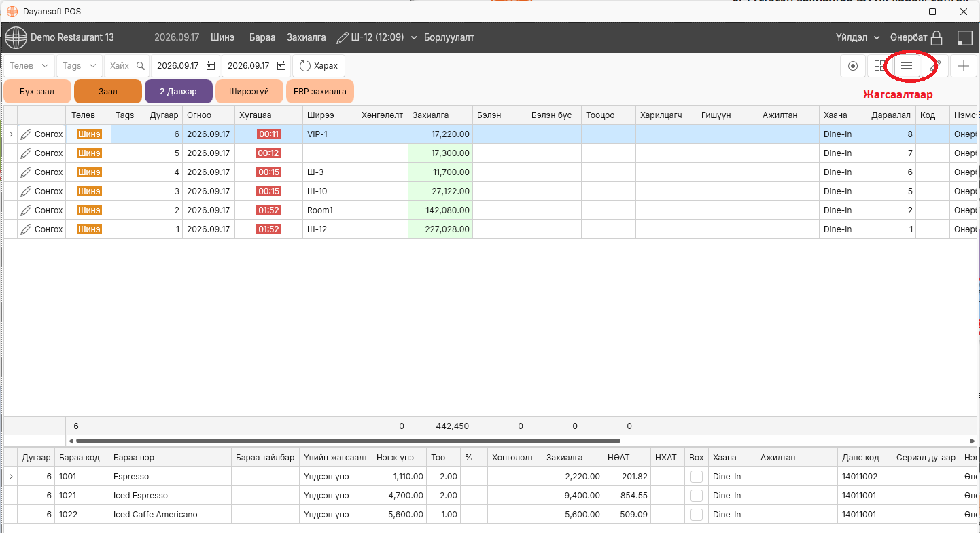Open the Шинэ menu item
The width and height of the screenshot is (980, 533).
point(223,37)
